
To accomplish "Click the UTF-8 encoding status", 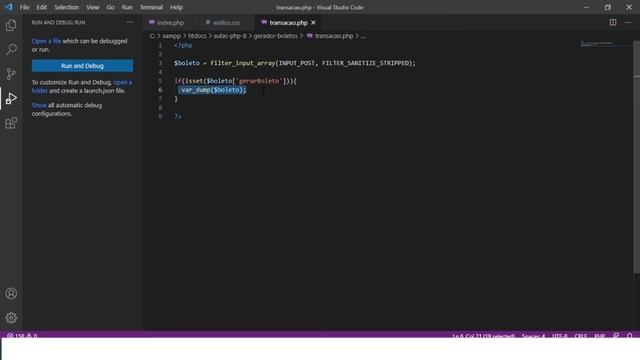I will point(560,336).
